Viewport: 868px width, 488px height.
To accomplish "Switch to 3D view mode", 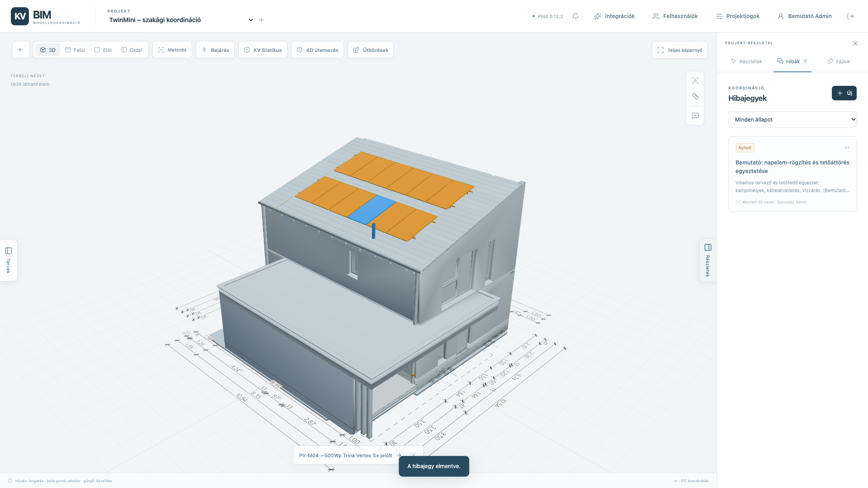I will pyautogui.click(x=48, y=50).
